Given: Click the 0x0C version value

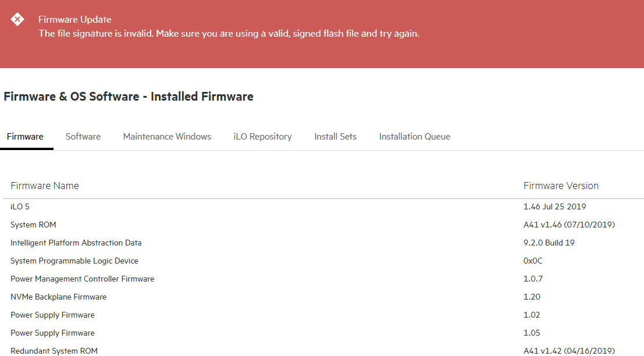Looking at the screenshot, I should (x=533, y=261).
